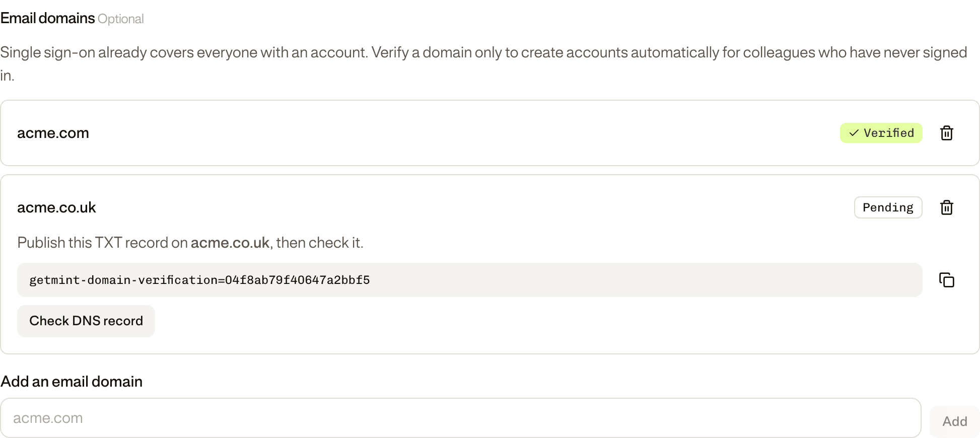Delete the acme.co.uk domain

pyautogui.click(x=947, y=207)
